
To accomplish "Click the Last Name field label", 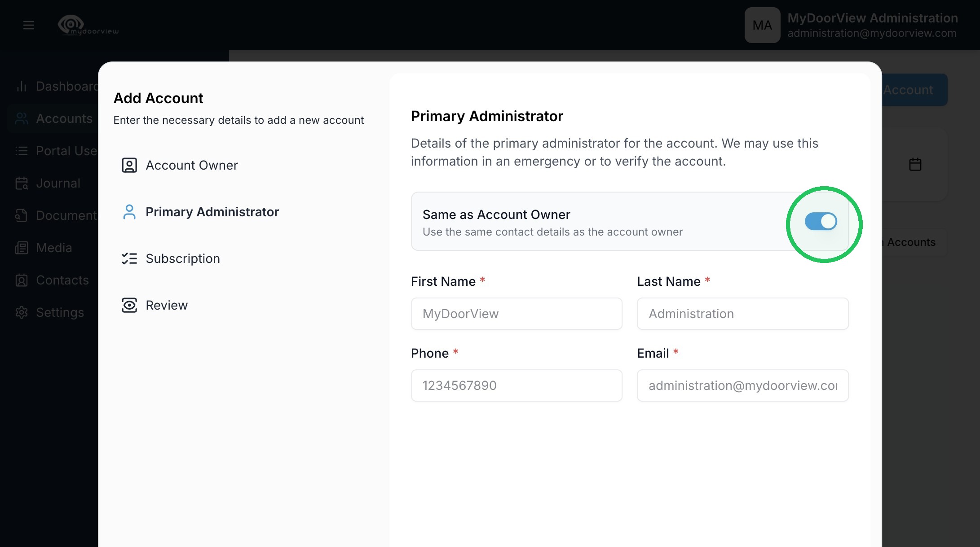I will [669, 281].
